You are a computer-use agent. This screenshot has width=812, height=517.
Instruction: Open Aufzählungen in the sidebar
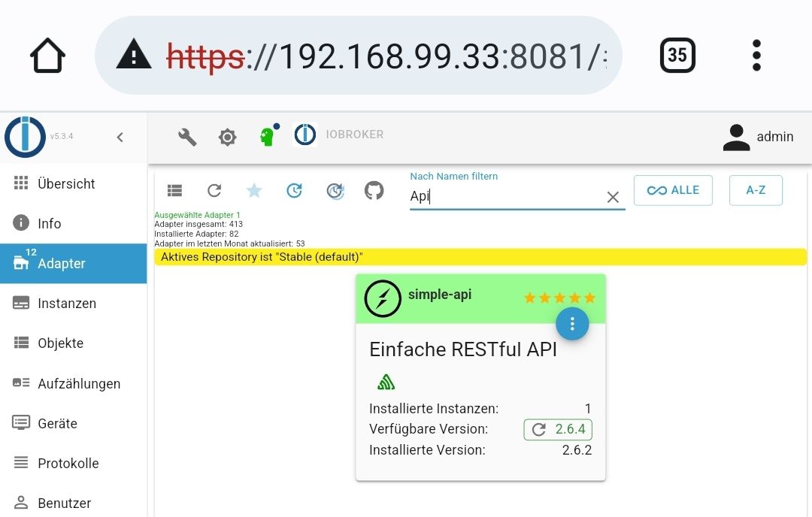point(74,383)
